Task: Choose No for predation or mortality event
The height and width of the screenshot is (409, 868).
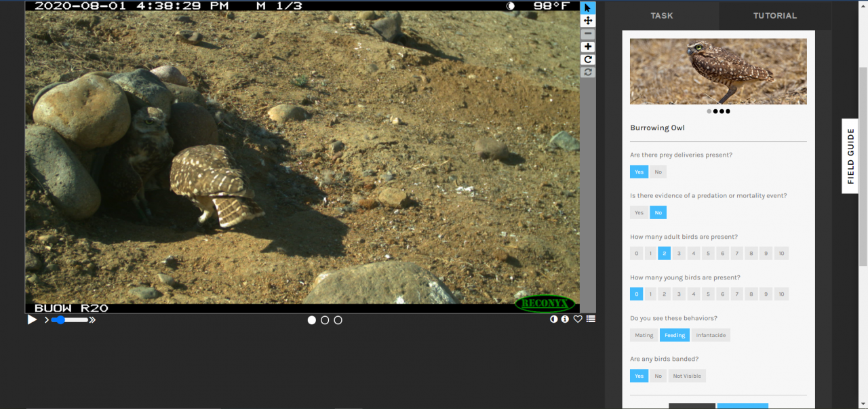Action: click(x=658, y=212)
